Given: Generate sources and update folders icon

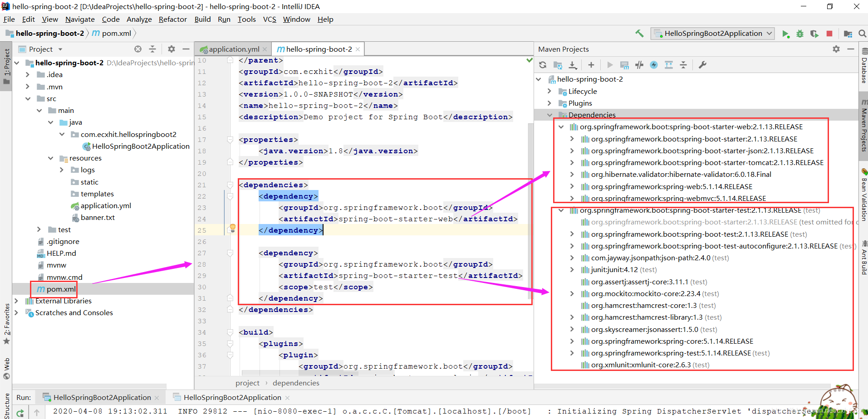Looking at the screenshot, I should coord(558,65).
